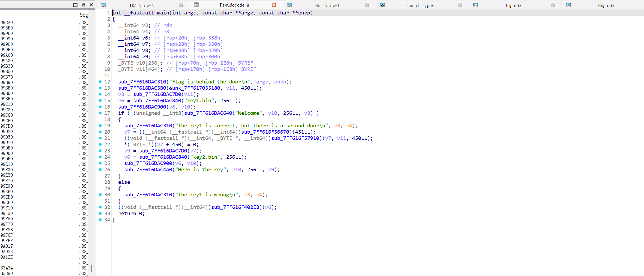Screen dimensions: 644x276
Task: Click sub_7FF616DAC3B0 call on line 13
Action: point(142,88)
